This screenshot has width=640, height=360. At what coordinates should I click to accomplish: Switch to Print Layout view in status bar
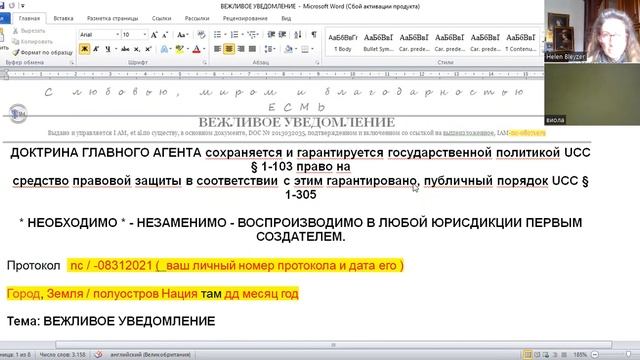coord(527,355)
